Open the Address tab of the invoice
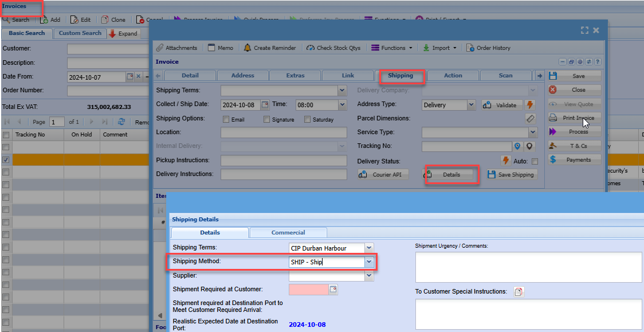Viewport: 644px width, 332px height. (x=242, y=76)
